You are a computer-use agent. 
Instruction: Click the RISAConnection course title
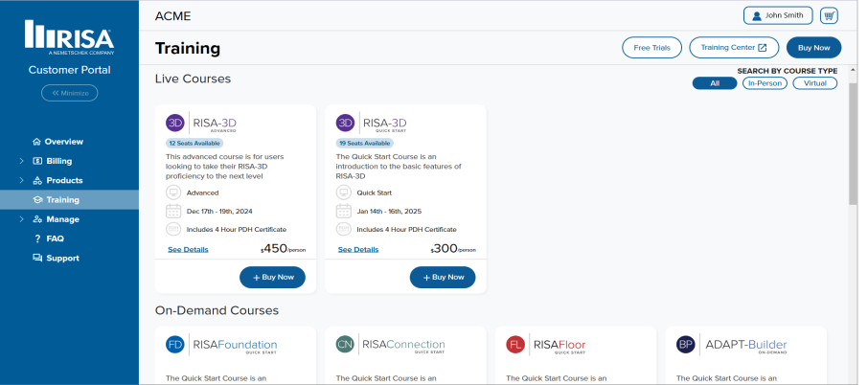point(403,346)
